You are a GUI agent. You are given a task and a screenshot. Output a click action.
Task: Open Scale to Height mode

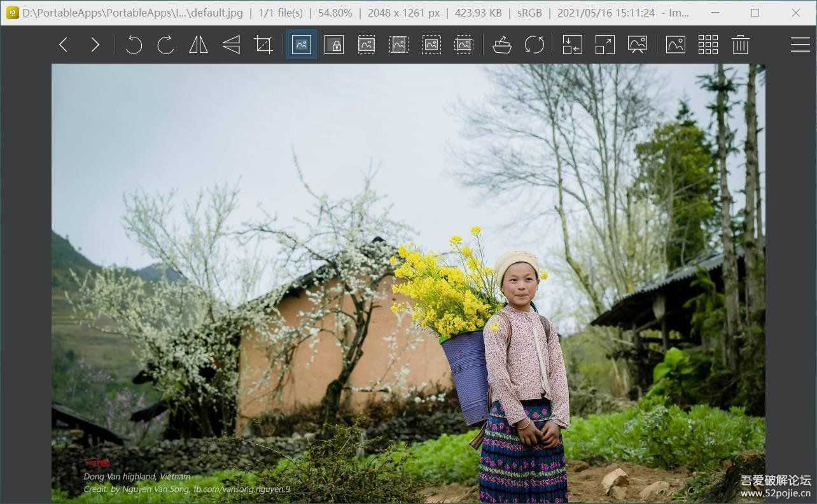coord(399,45)
